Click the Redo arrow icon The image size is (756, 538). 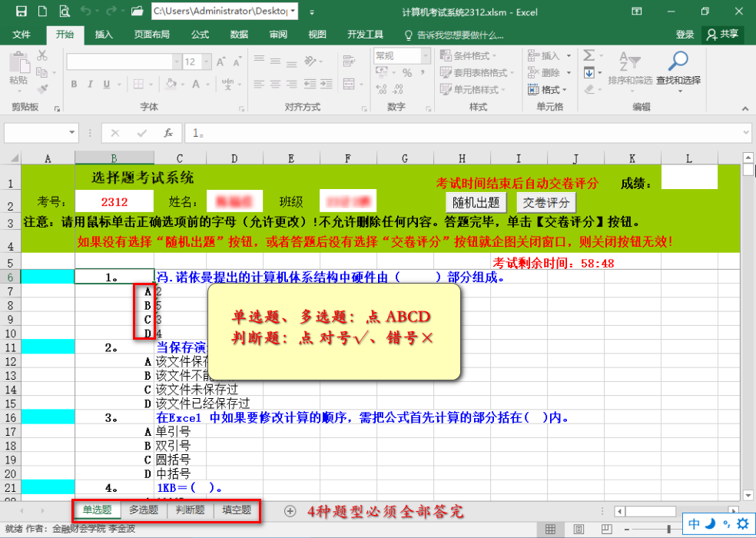(x=111, y=11)
